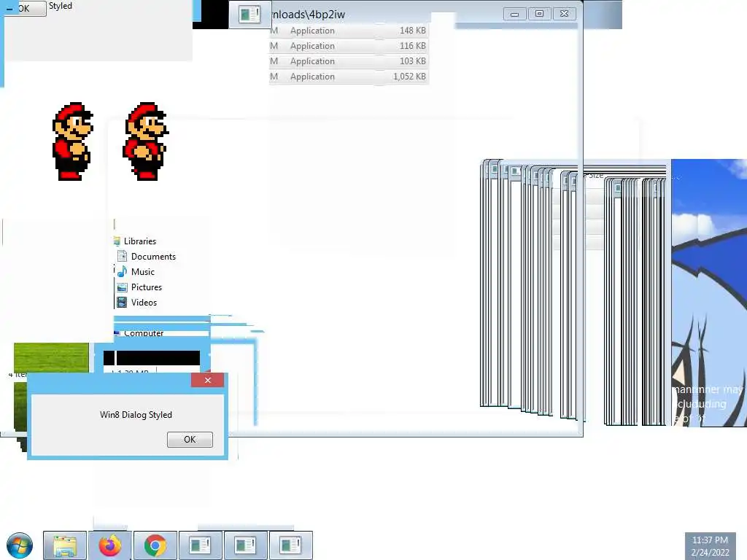Select the 148 KB Application file row
The height and width of the screenshot is (560, 747).
[x=349, y=31]
